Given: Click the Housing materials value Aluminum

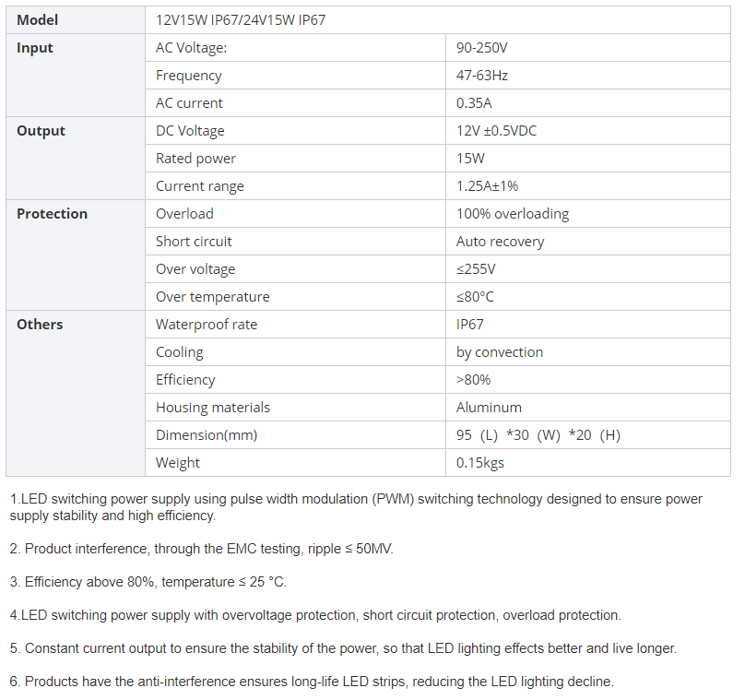Looking at the screenshot, I should coord(489,408).
